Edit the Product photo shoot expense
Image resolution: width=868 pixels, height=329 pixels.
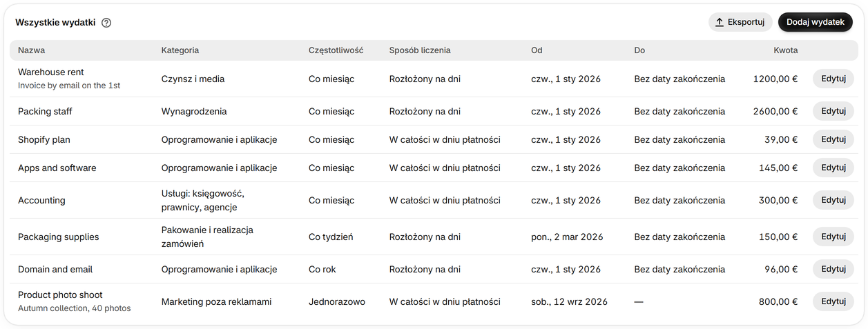point(833,301)
